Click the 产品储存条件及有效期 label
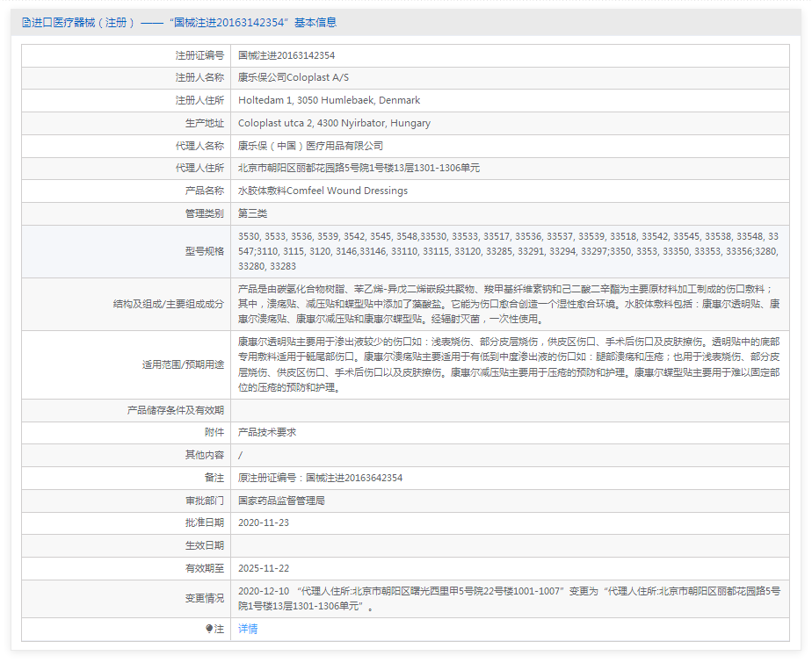The width and height of the screenshot is (812, 663). pos(176,410)
